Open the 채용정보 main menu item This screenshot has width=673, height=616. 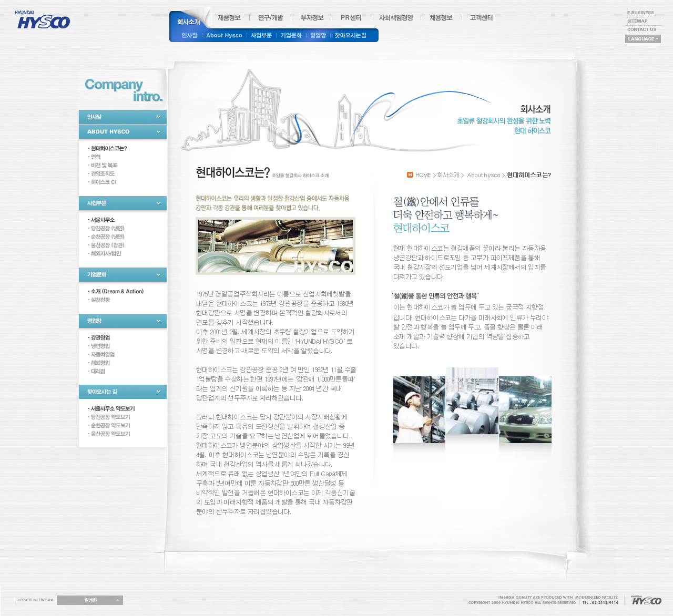pos(441,18)
